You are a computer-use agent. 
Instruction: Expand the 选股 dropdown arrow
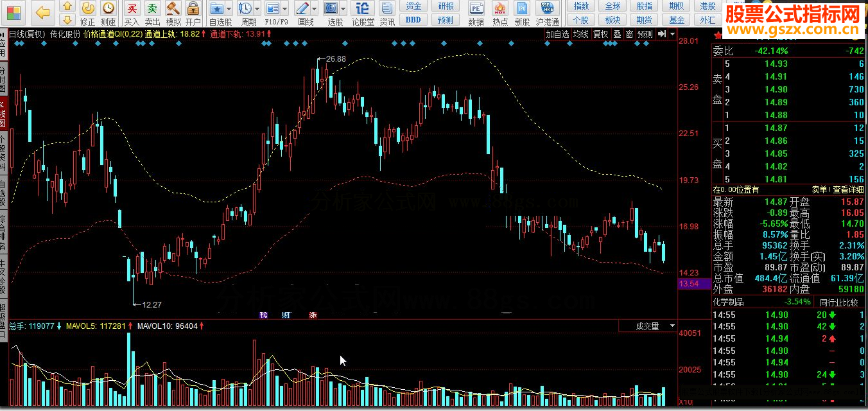pos(343,9)
